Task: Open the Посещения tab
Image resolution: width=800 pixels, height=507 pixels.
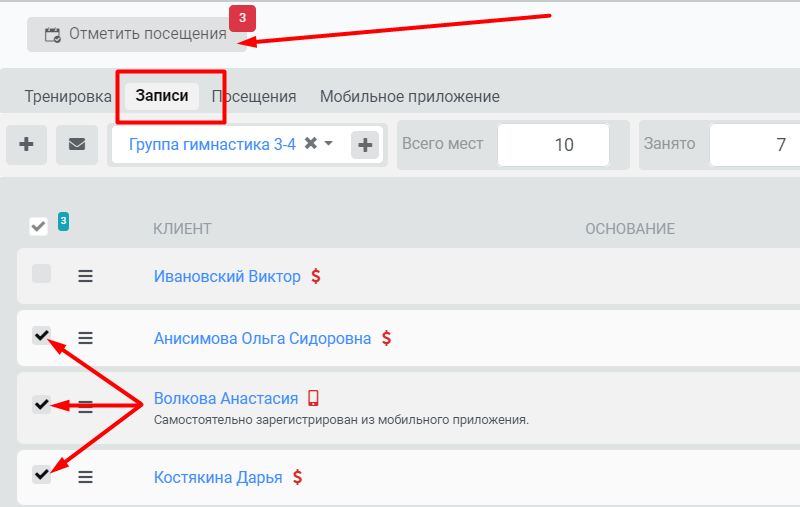Action: click(x=254, y=96)
